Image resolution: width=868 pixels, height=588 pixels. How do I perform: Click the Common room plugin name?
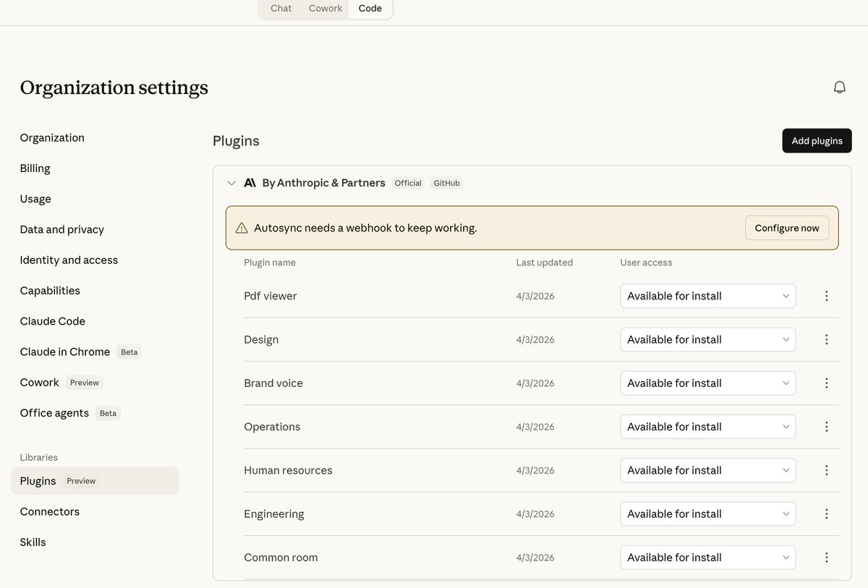click(281, 558)
